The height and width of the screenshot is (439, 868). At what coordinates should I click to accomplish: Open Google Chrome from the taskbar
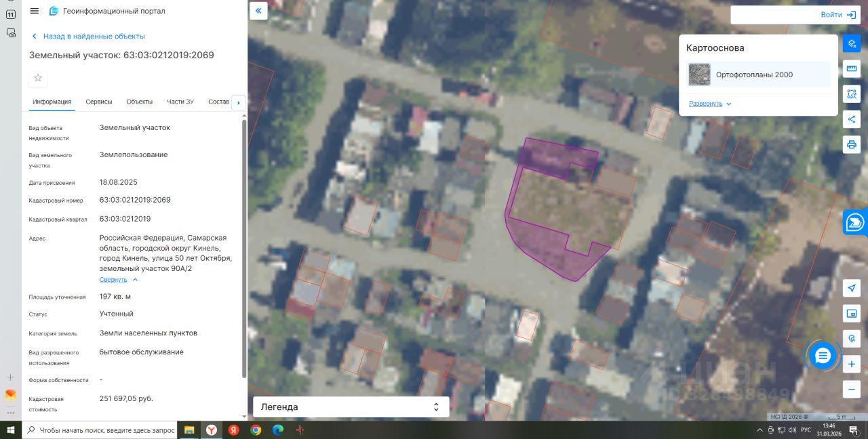coord(256,430)
